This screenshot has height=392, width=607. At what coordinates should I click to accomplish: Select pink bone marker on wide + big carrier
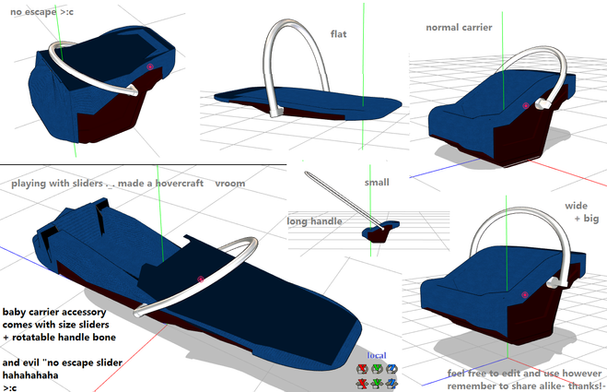525,294
